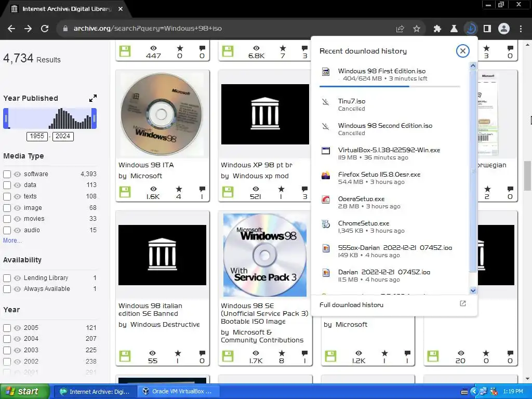Check the Always Available checkbox
This screenshot has height=399, width=532.
pyautogui.click(x=7, y=289)
